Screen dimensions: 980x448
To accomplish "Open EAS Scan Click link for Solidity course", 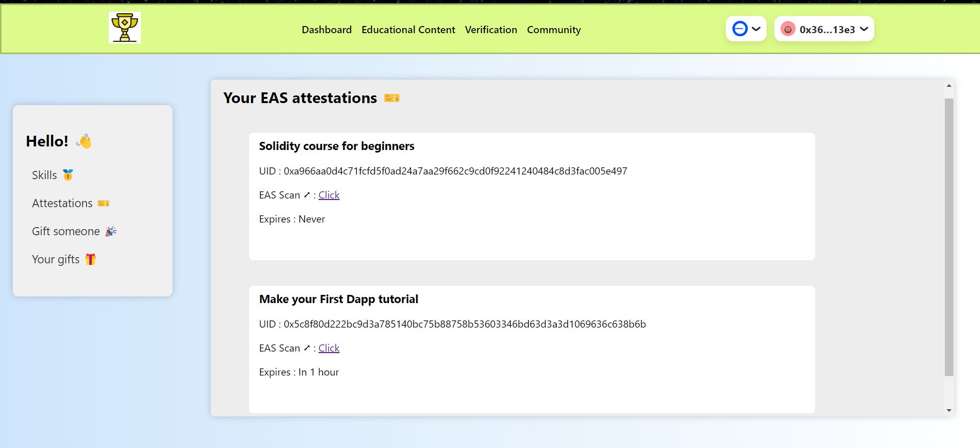I will click(329, 195).
